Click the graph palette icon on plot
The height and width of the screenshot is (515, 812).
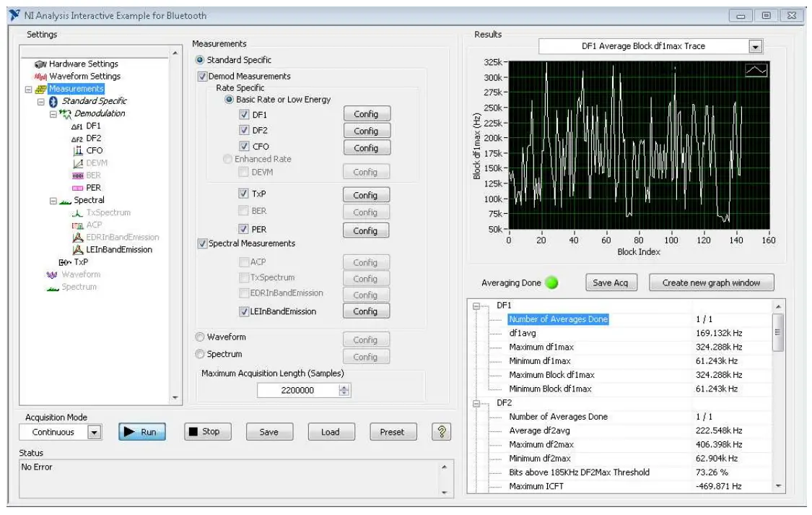[x=756, y=70]
